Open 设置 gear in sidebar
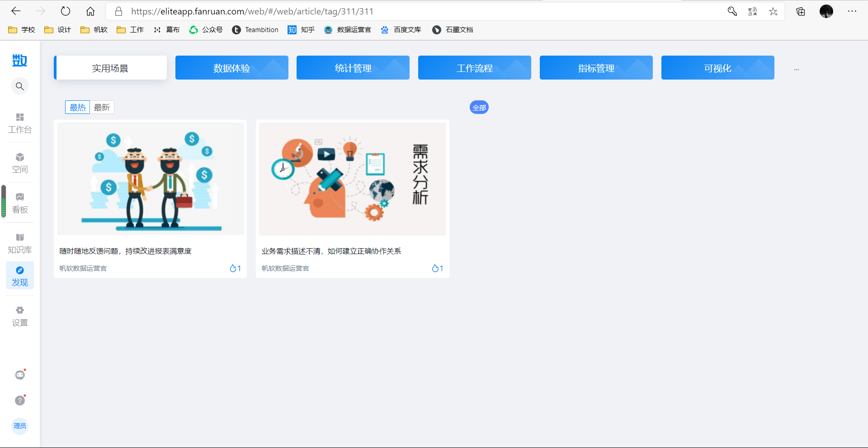This screenshot has width=868, height=448. [x=20, y=311]
